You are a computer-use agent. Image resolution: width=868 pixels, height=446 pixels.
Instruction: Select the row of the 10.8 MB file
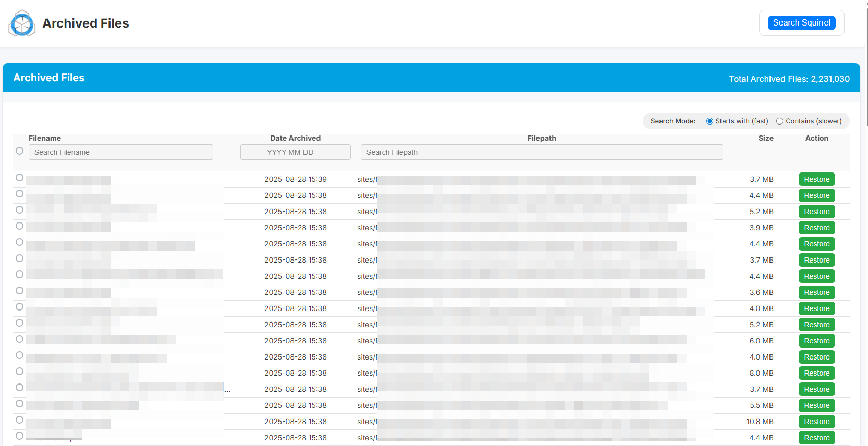click(x=20, y=420)
